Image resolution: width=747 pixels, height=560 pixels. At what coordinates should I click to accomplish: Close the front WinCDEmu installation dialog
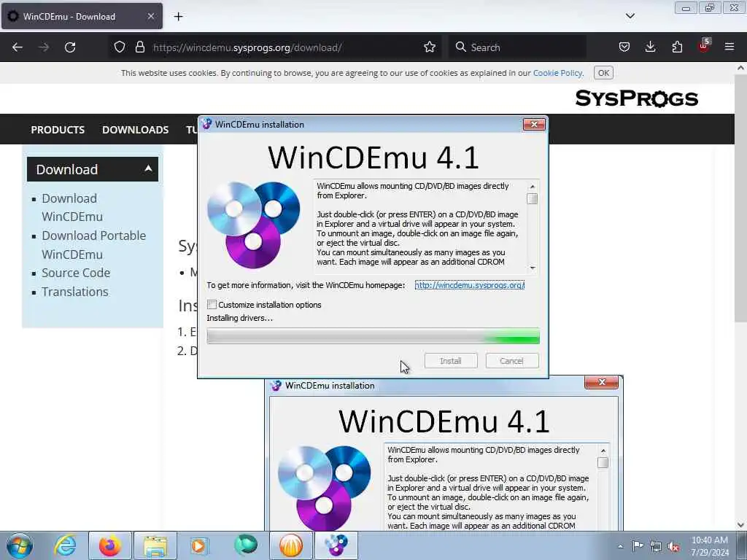tap(534, 124)
